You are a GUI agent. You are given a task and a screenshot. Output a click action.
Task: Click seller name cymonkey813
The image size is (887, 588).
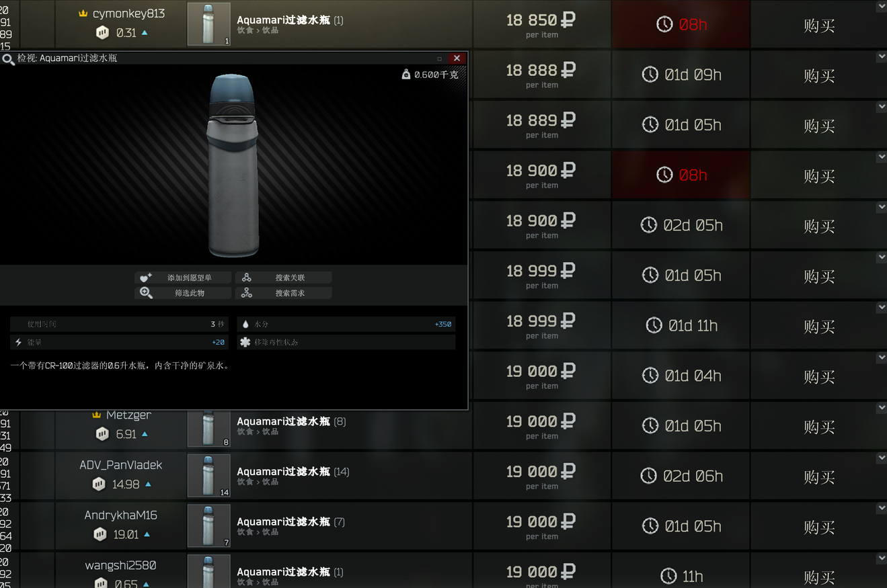(128, 13)
